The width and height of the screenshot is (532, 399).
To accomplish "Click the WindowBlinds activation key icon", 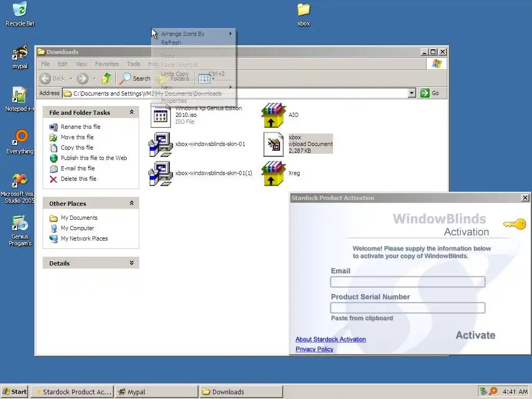I will pos(515,224).
